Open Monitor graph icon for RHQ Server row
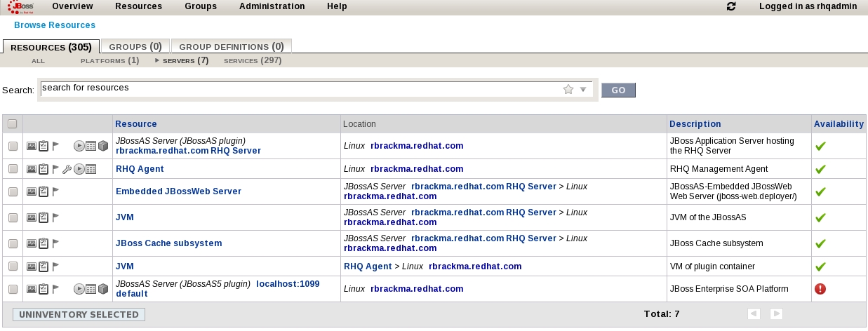This screenshot has height=331, width=868. click(x=32, y=146)
